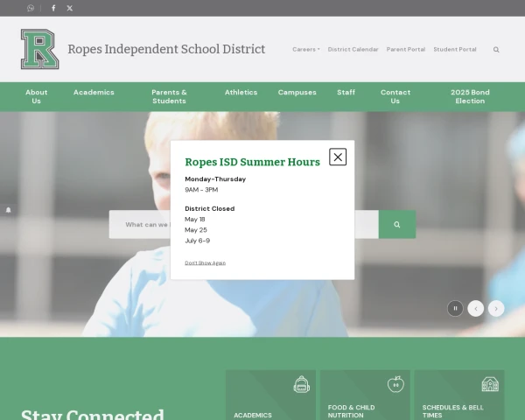Open SCHEDULES & BELL TIMES card
Image resolution: width=525 pixels, height=420 pixels.
pyautogui.click(x=459, y=395)
